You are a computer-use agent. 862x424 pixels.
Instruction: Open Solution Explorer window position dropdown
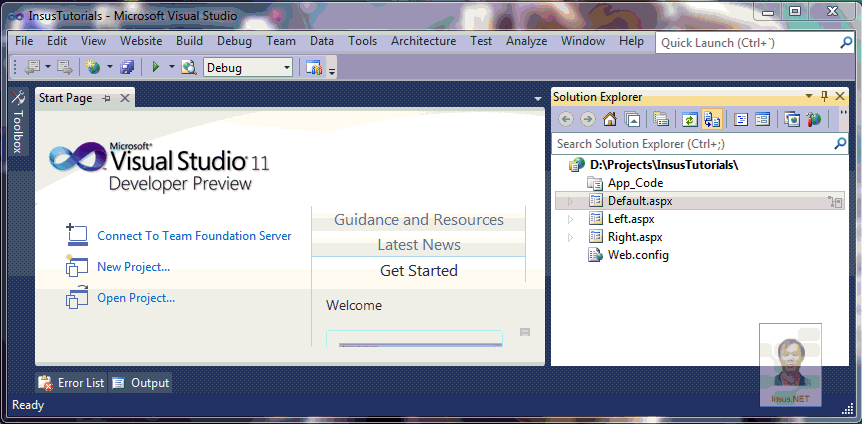tap(809, 97)
